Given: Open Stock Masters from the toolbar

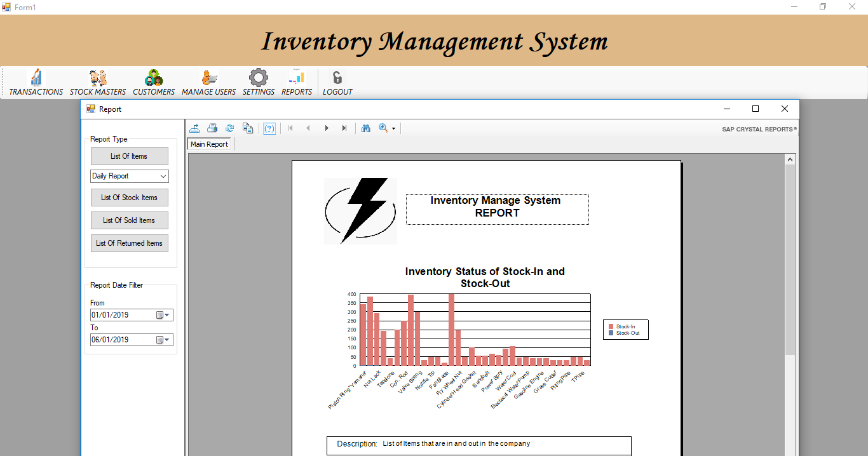Looking at the screenshot, I should 98,83.
